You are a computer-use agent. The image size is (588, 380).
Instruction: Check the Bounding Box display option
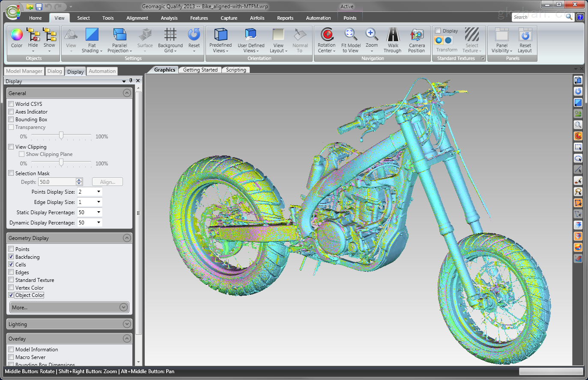pyautogui.click(x=11, y=119)
